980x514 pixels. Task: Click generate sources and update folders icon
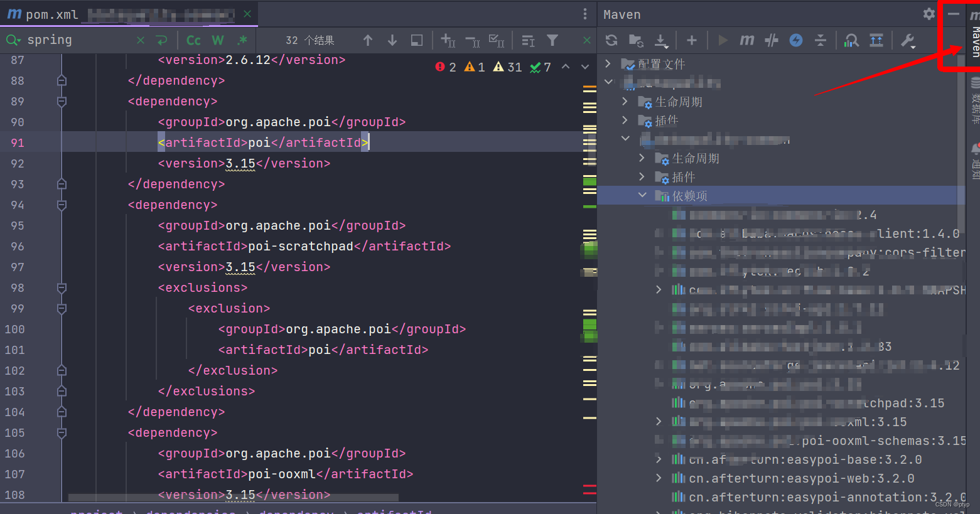[636, 40]
